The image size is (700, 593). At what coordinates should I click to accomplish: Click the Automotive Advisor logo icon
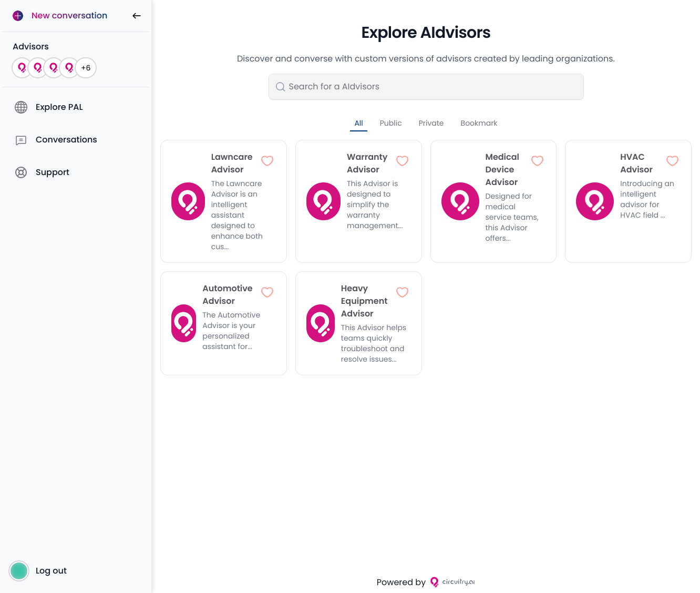pos(184,323)
